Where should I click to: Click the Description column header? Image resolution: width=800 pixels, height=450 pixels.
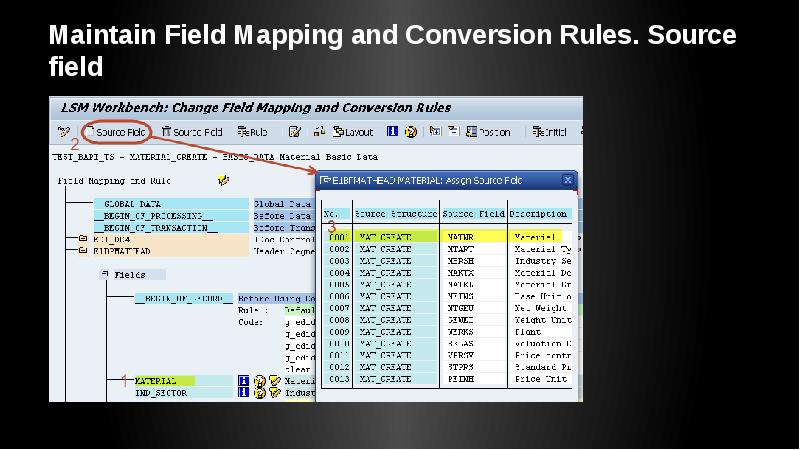(539, 214)
